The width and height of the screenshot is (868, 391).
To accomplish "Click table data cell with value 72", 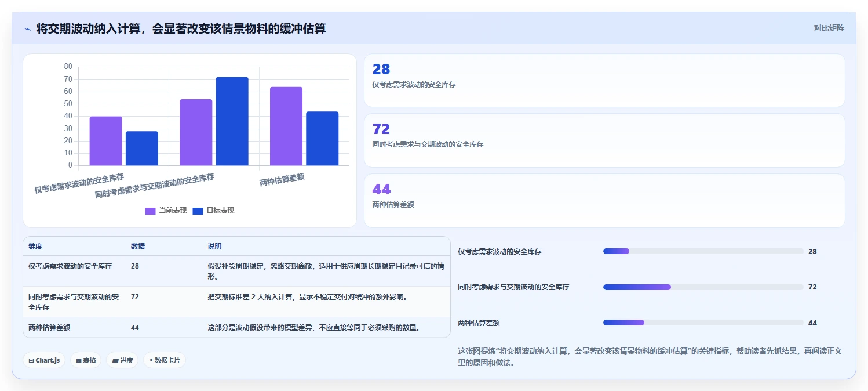I will (135, 297).
